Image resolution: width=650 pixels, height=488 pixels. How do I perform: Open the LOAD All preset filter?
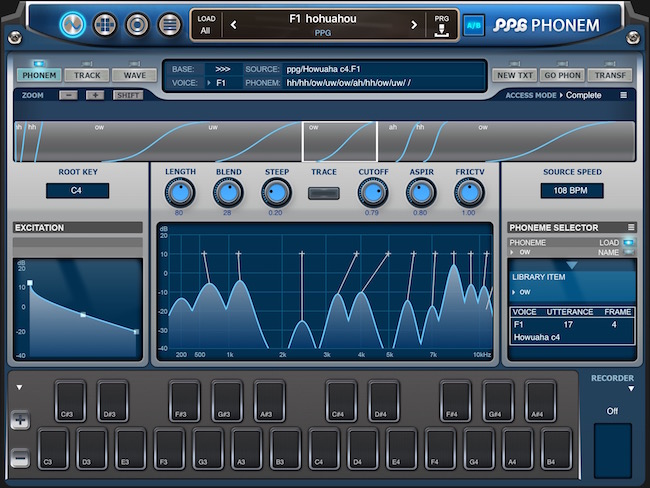(207, 25)
